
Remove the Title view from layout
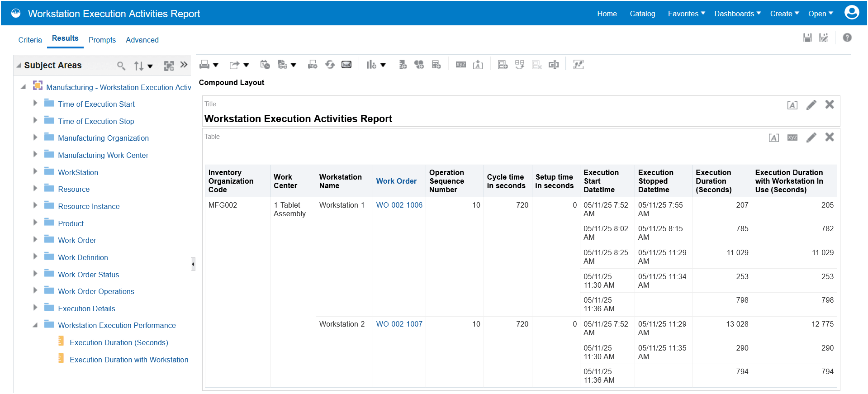pyautogui.click(x=829, y=105)
